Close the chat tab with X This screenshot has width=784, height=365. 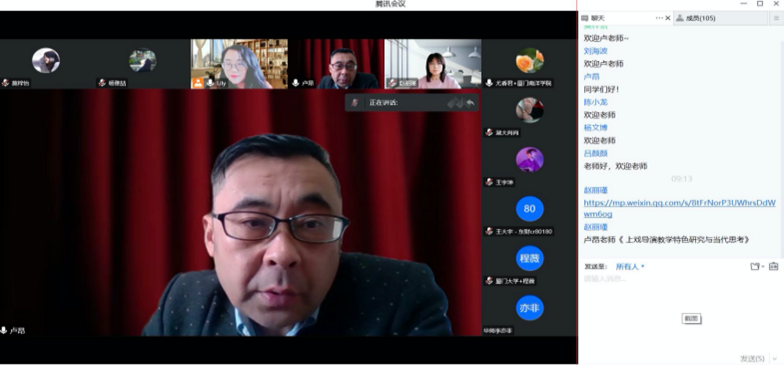[x=668, y=18]
